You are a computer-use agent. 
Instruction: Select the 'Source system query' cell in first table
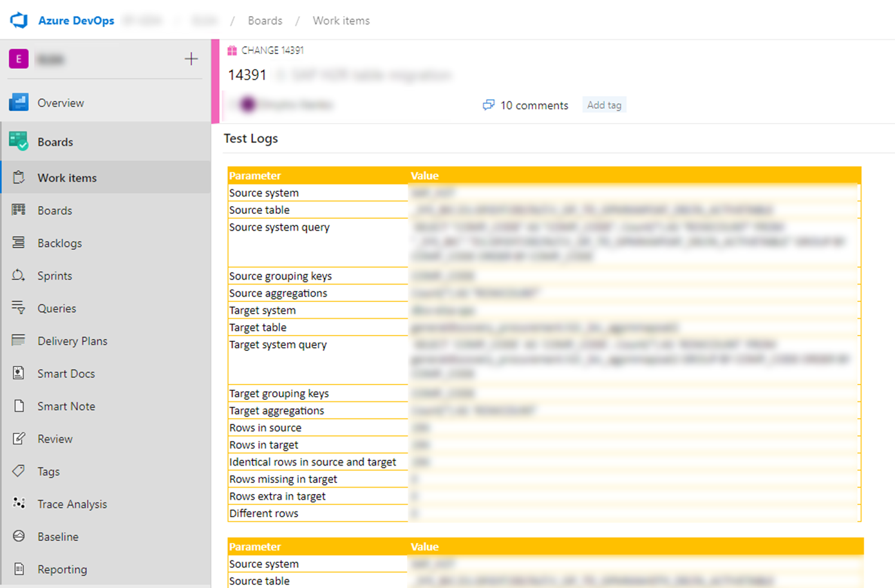coord(318,243)
